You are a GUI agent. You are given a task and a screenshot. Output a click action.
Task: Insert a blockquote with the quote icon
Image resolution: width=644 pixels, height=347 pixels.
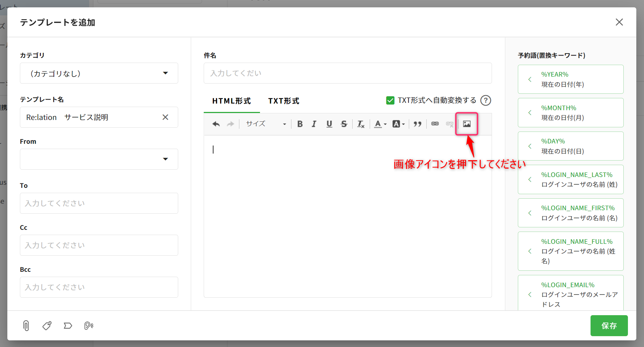(417, 124)
